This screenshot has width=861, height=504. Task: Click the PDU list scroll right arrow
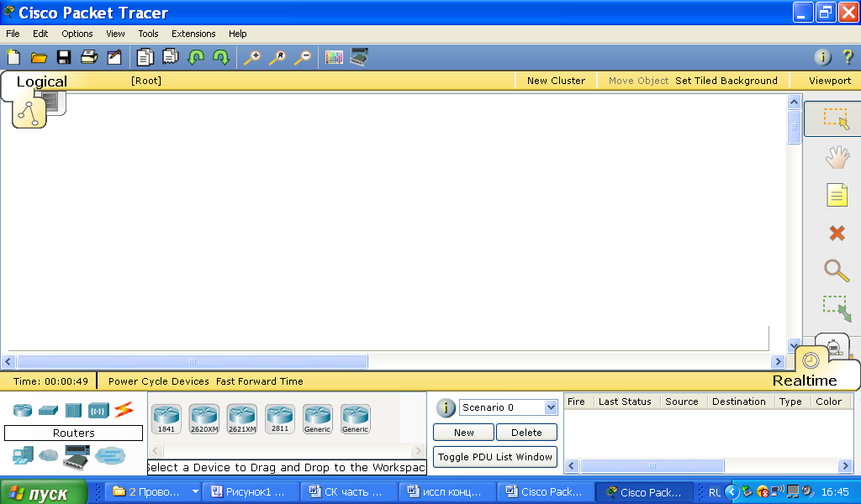click(x=845, y=465)
